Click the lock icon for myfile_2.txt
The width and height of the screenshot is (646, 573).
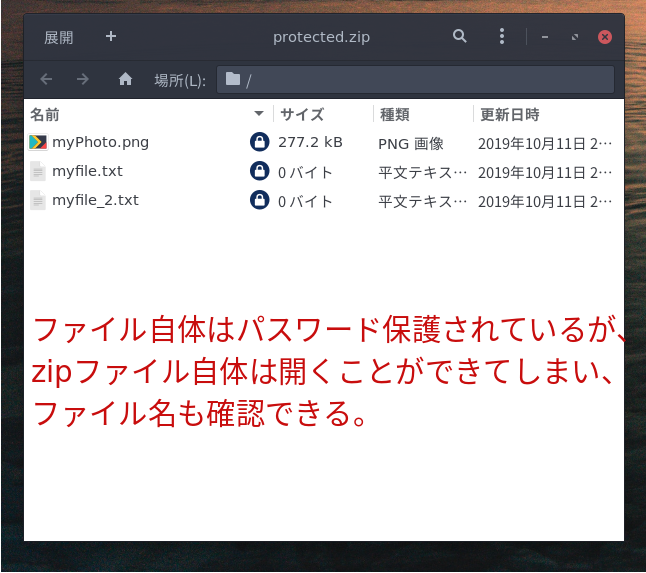click(x=260, y=200)
